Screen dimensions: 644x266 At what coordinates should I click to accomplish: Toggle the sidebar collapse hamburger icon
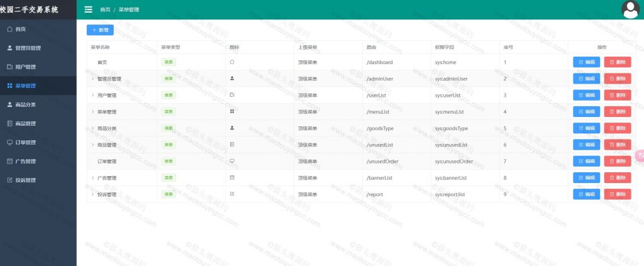(88, 9)
